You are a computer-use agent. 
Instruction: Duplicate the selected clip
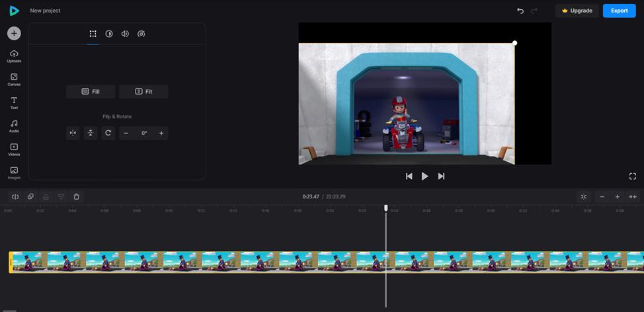click(x=30, y=196)
